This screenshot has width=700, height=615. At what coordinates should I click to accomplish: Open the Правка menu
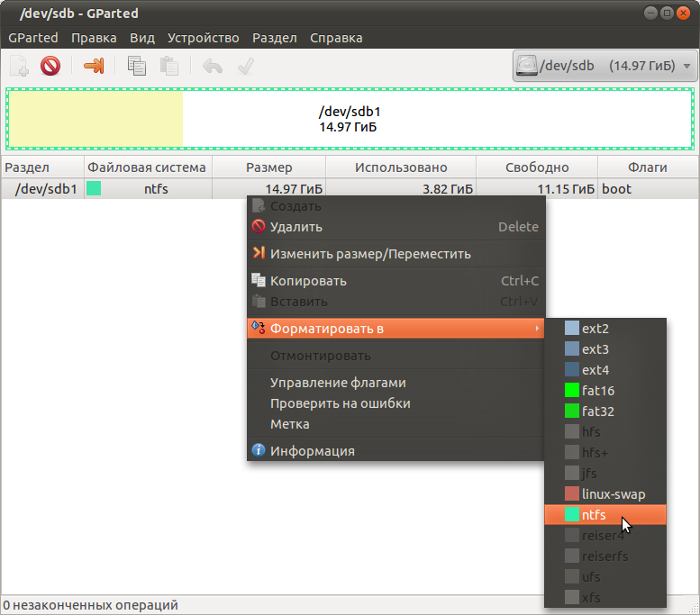tap(94, 38)
